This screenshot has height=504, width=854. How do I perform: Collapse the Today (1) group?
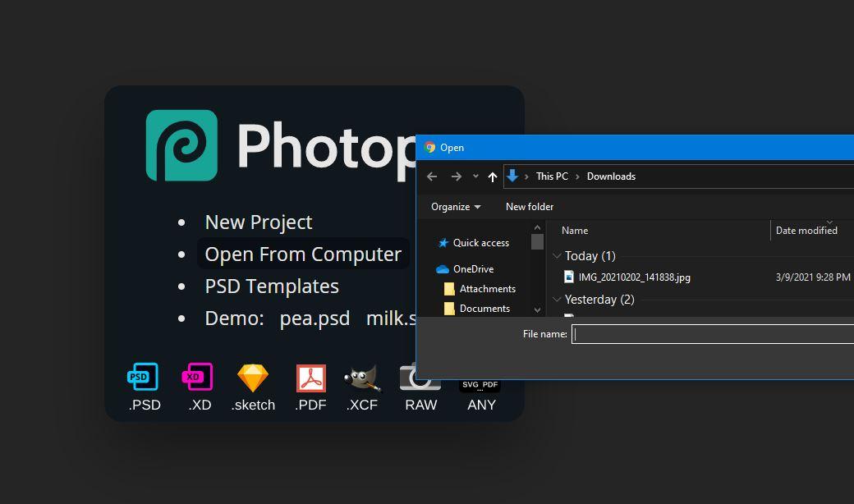pos(557,255)
